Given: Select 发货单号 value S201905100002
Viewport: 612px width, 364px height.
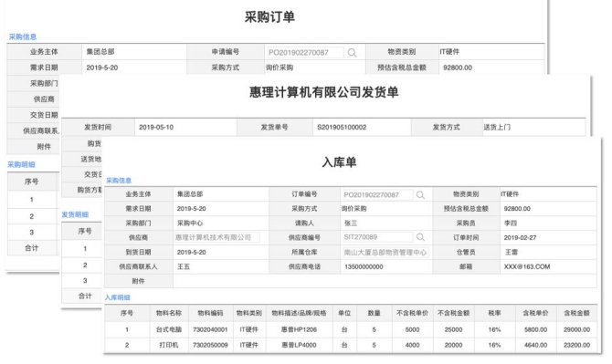Looking at the screenshot, I should pos(342,128).
